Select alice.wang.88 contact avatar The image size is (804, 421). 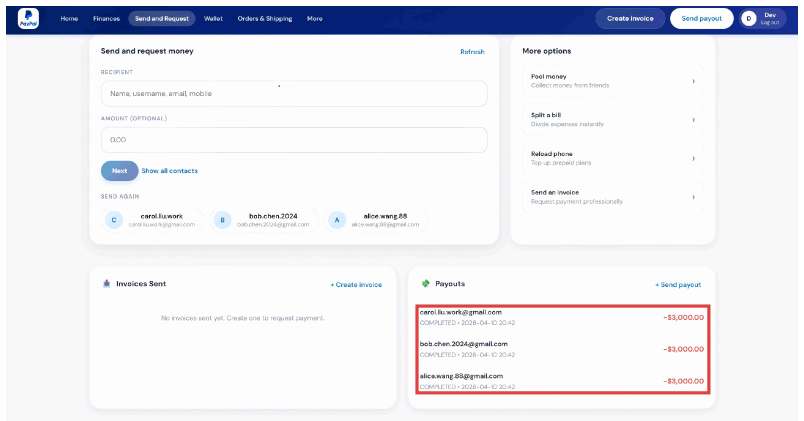pyautogui.click(x=337, y=220)
